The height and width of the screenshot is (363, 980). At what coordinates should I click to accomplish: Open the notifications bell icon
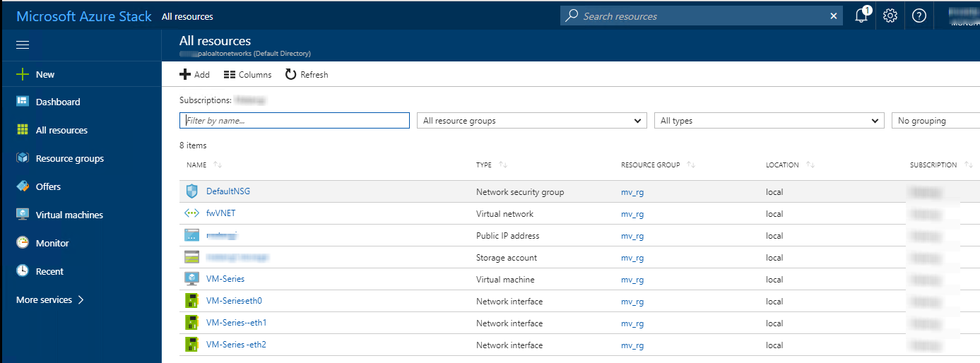pyautogui.click(x=861, y=16)
